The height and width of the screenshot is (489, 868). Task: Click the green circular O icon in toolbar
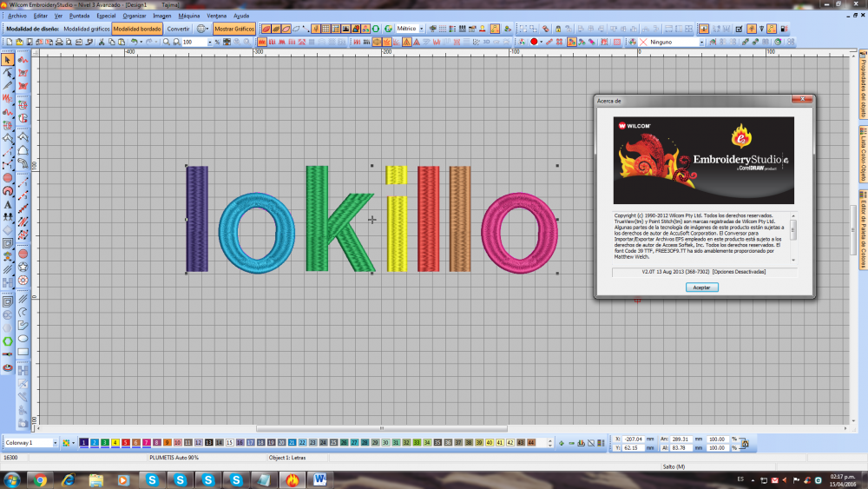coord(376,29)
